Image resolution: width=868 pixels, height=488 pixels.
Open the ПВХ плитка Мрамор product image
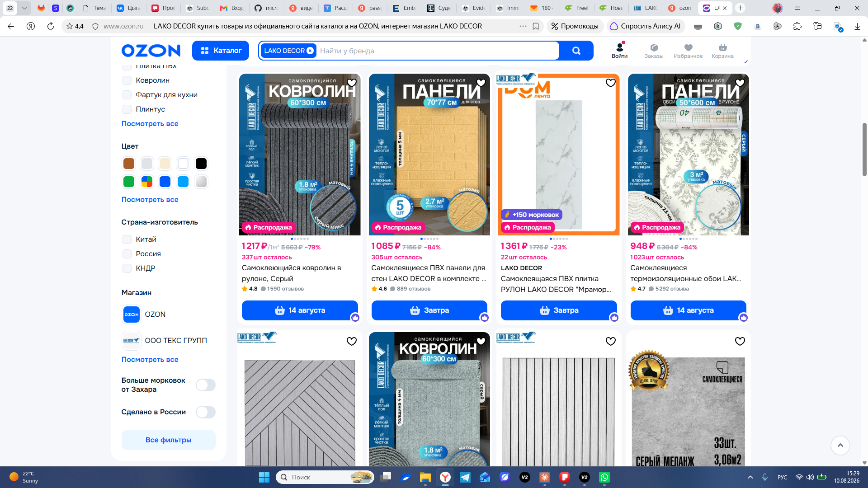(x=559, y=155)
